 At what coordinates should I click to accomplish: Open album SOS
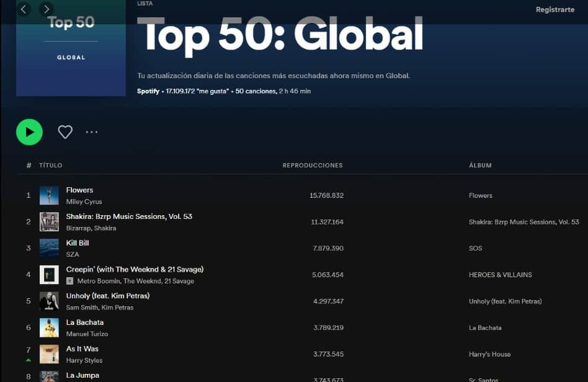(x=476, y=248)
